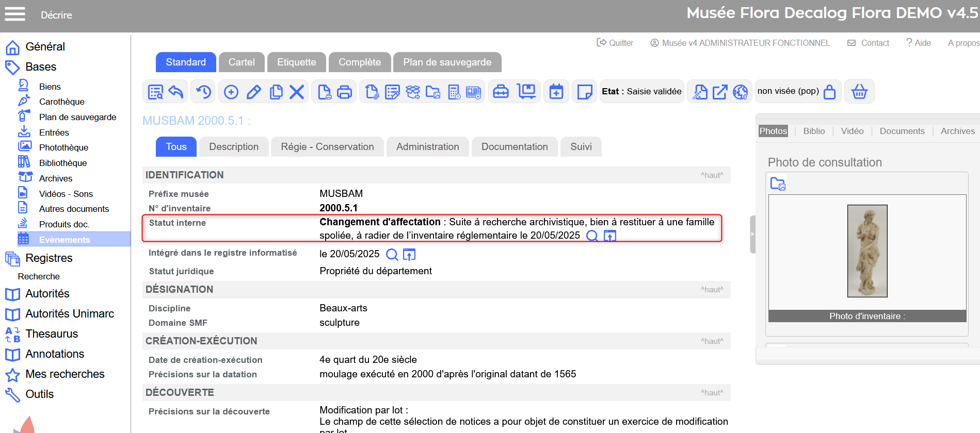Click the printer icon in toolbar
The height and width of the screenshot is (433, 980).
coord(344,92)
